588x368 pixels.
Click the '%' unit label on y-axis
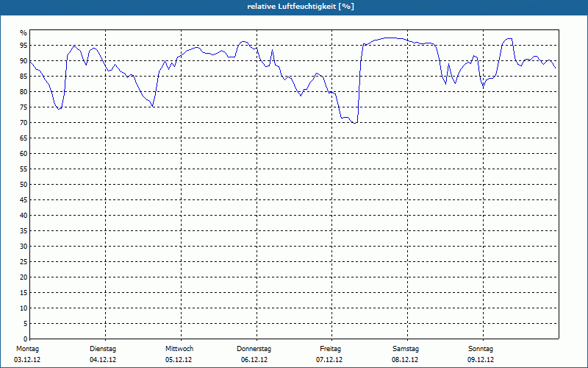click(24, 33)
